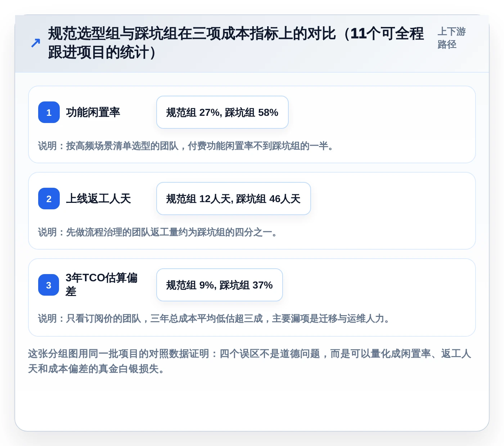
Task: Click the numbered badge 2 for 上线返工人天
Action: pos(49,199)
